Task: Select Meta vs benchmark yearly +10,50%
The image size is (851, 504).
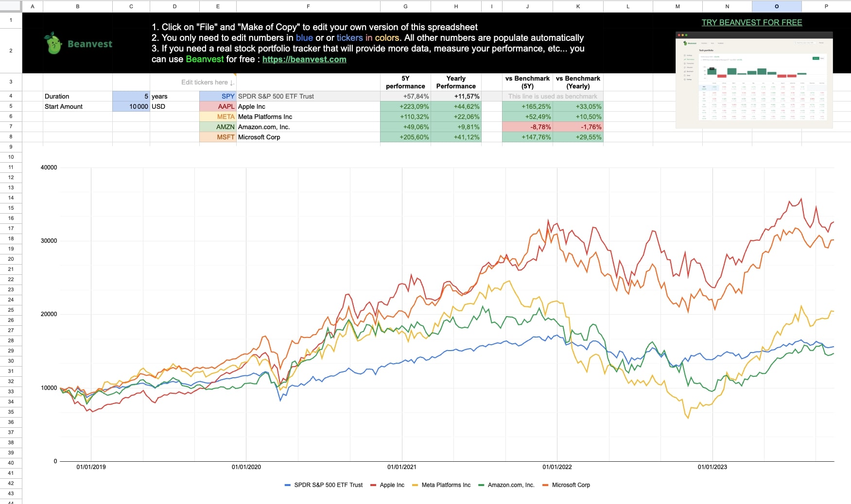Action: [578, 117]
